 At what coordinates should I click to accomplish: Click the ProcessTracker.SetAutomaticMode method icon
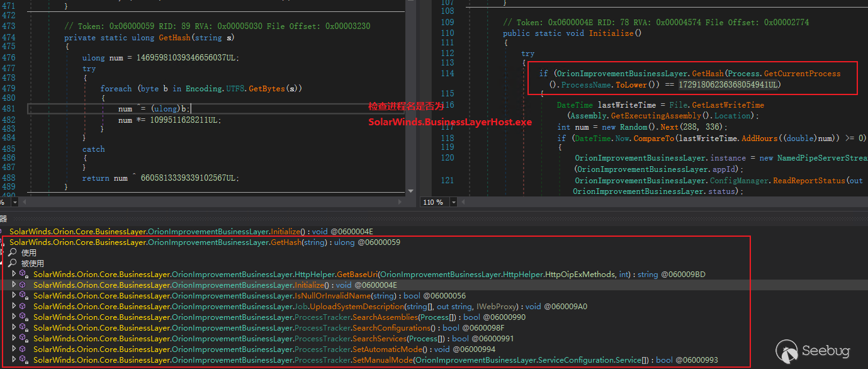(24, 349)
